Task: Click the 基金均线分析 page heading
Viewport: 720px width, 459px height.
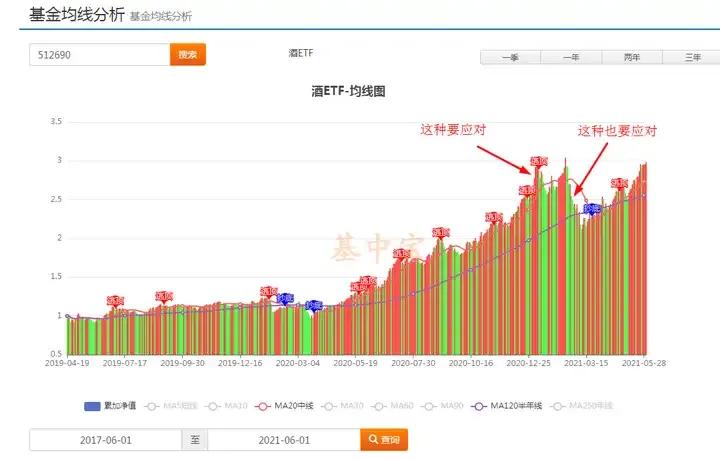Action: click(77, 14)
